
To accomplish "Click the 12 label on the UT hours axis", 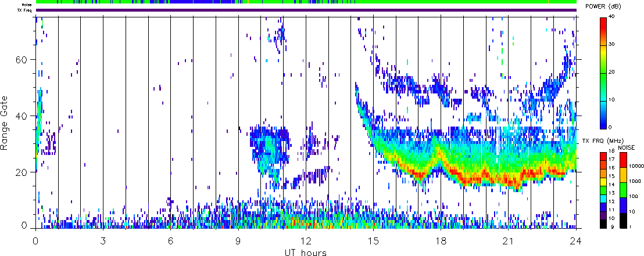I will (x=306, y=240).
